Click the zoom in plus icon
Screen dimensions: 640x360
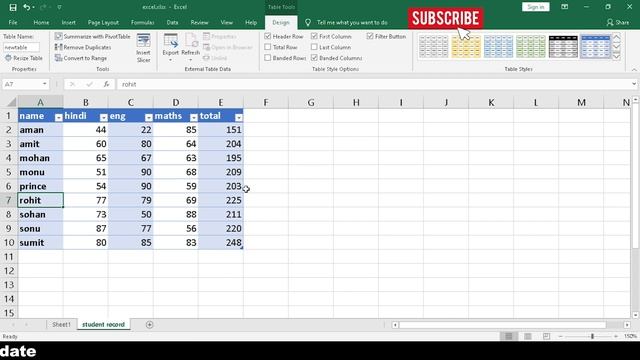616,336
